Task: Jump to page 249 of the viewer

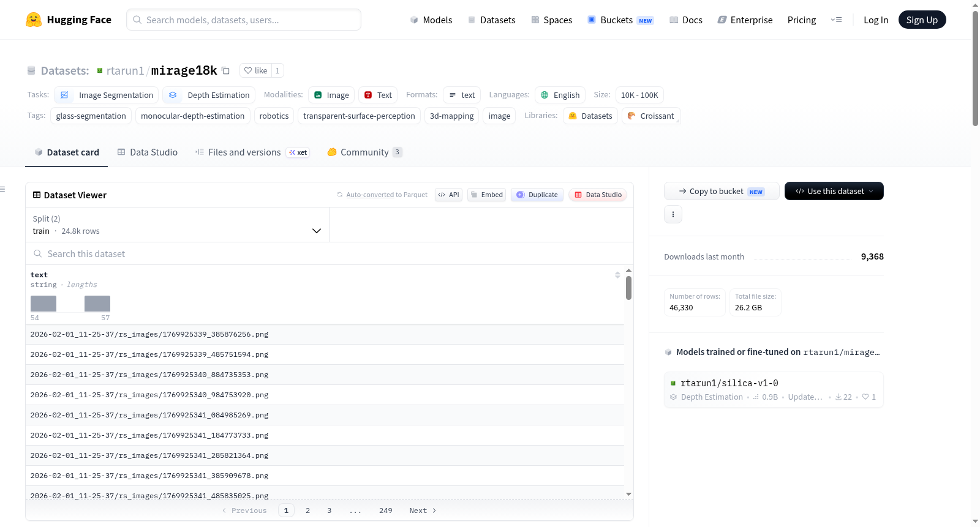Action: tap(385, 510)
